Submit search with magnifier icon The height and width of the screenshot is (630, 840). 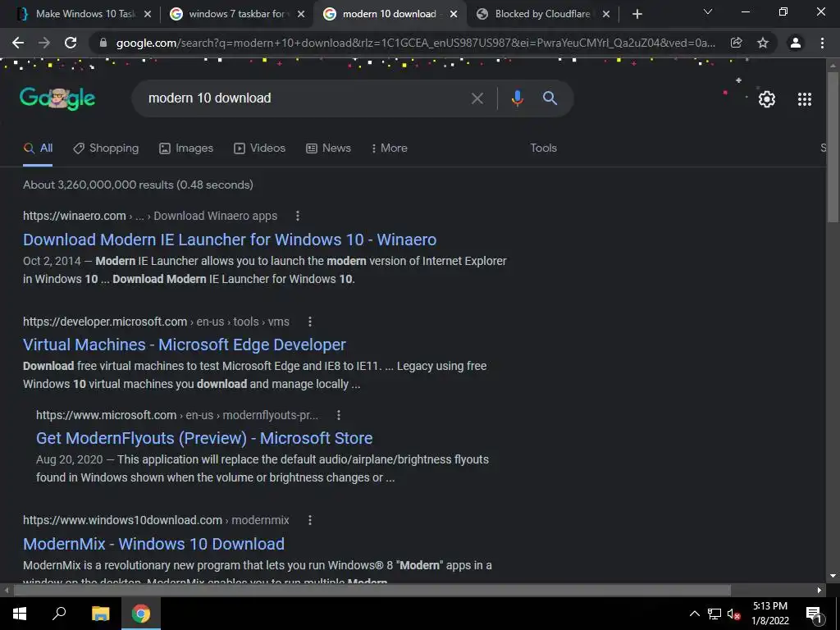click(x=550, y=98)
